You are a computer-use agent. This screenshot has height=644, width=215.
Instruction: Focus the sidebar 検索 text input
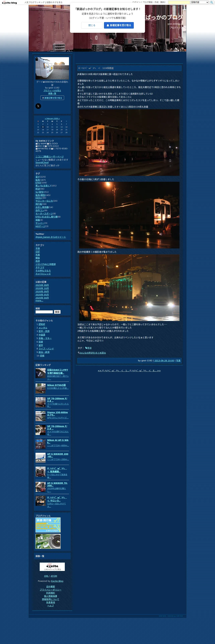click(x=44, y=312)
